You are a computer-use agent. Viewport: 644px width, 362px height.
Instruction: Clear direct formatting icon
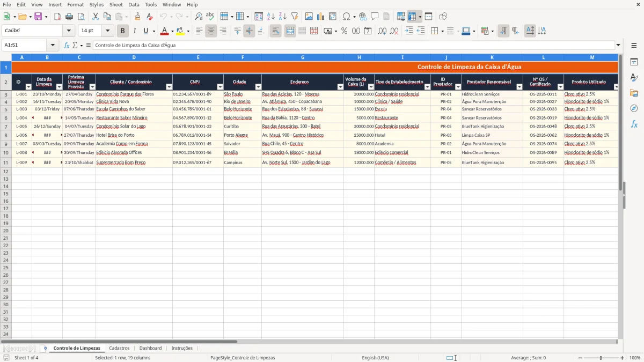point(149,17)
